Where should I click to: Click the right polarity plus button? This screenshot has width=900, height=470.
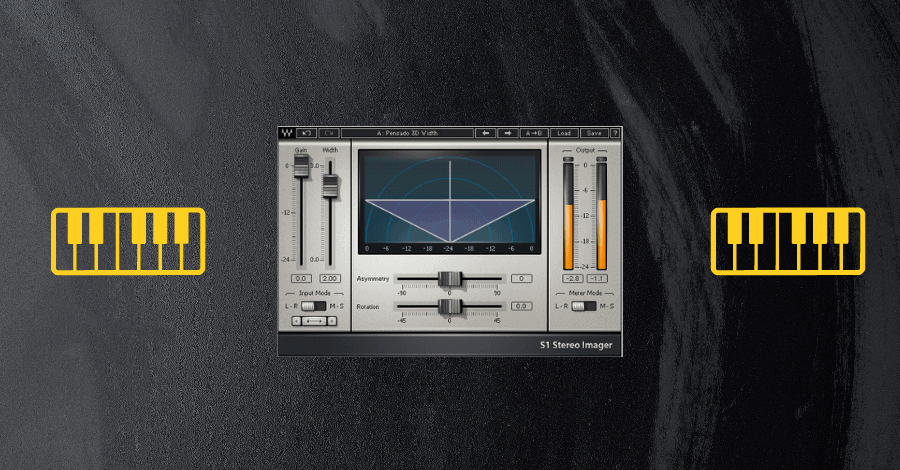(x=332, y=321)
